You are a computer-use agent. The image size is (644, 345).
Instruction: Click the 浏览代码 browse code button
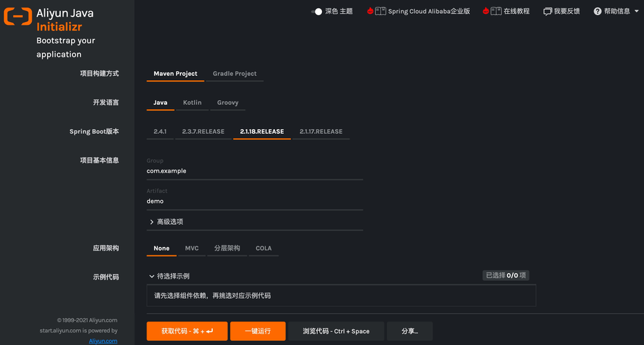point(336,331)
